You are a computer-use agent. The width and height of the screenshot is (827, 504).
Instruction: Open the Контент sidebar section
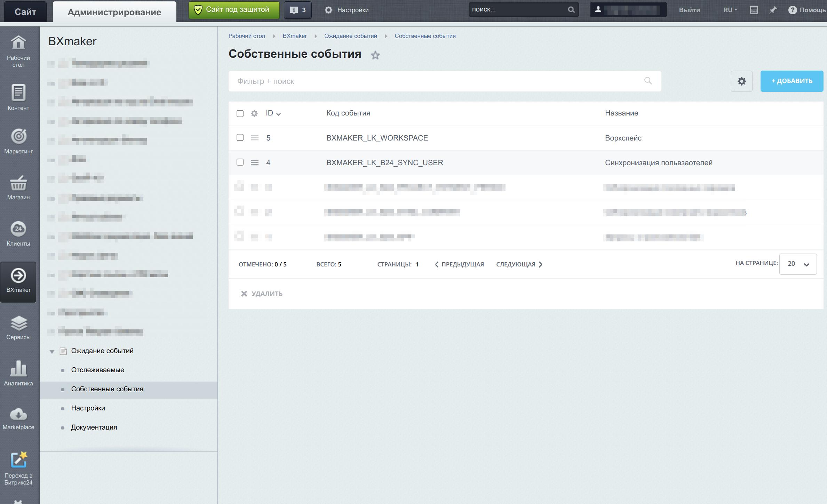18,97
